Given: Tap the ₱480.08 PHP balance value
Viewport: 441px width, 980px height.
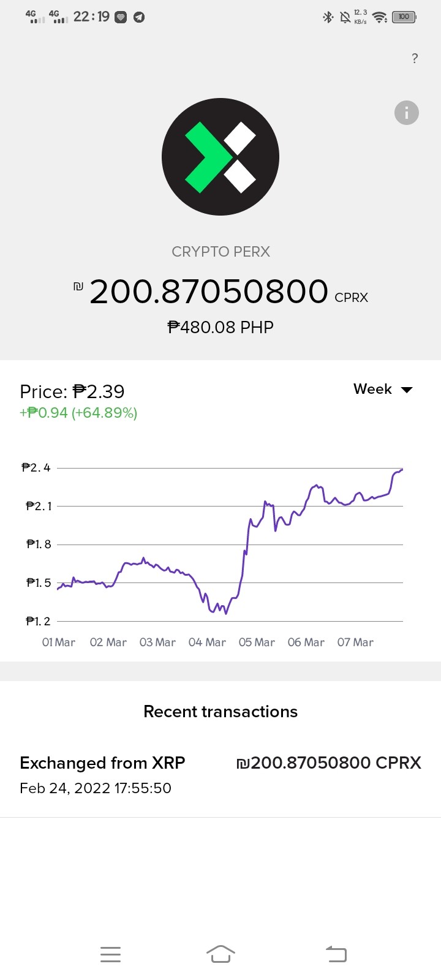Looking at the screenshot, I should 221,327.
